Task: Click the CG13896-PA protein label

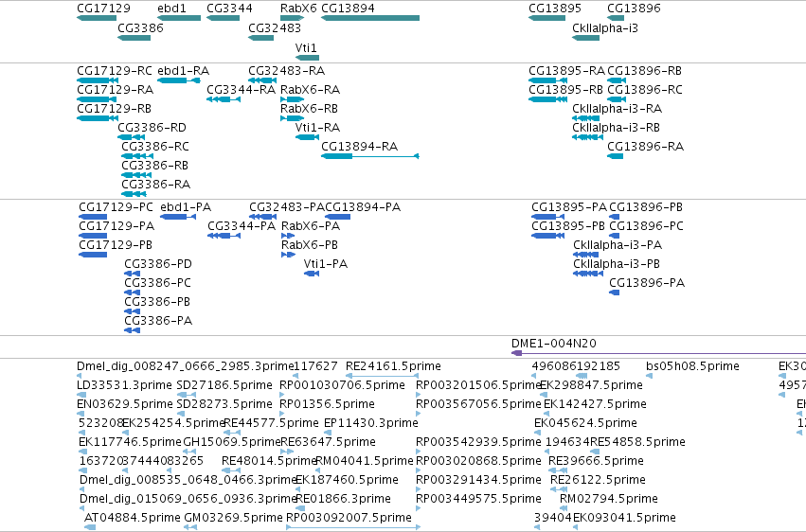Action: point(647,283)
